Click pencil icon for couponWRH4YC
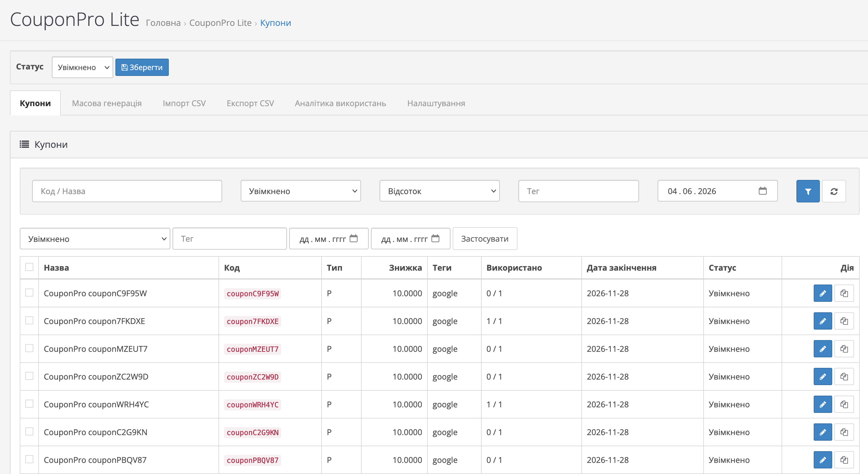Image resolution: width=868 pixels, height=474 pixels. [823, 404]
